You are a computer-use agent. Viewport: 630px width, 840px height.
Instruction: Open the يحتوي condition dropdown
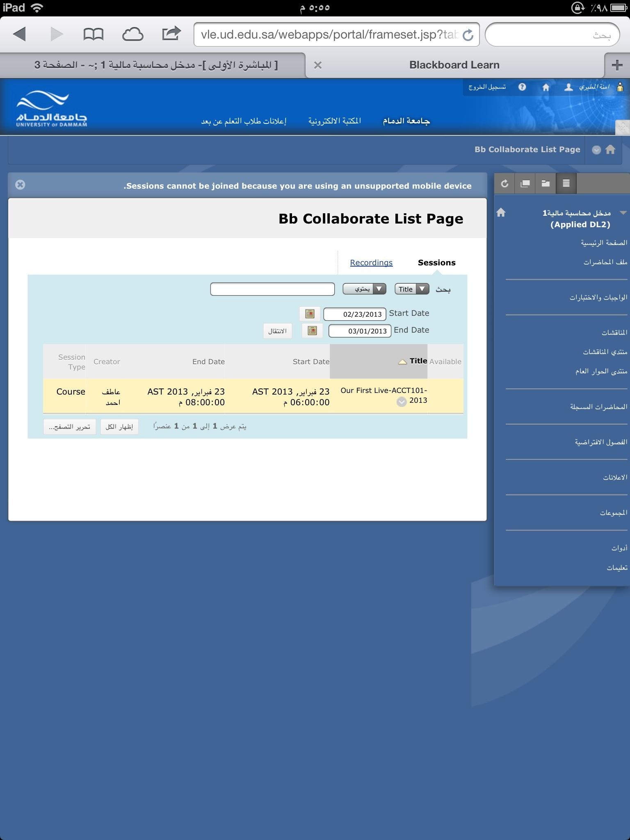pyautogui.click(x=364, y=289)
